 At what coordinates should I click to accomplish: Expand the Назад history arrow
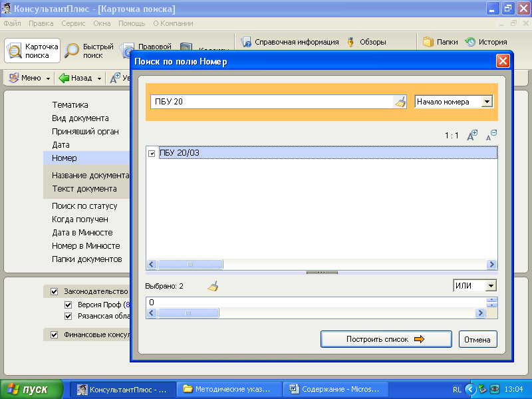click(x=99, y=78)
